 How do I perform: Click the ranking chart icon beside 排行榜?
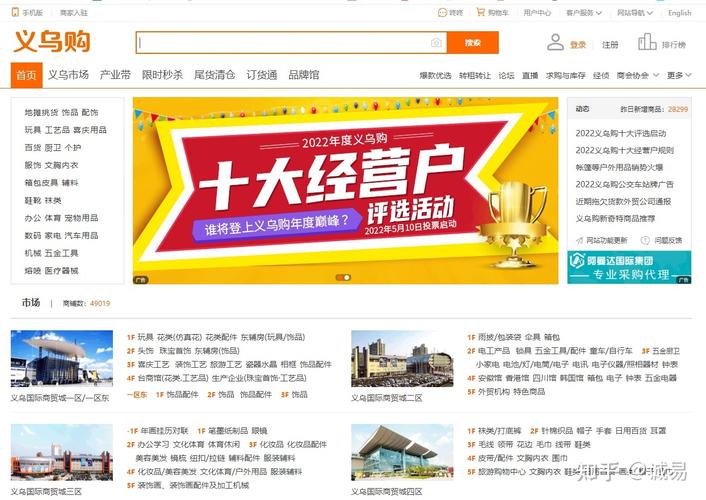click(x=647, y=42)
